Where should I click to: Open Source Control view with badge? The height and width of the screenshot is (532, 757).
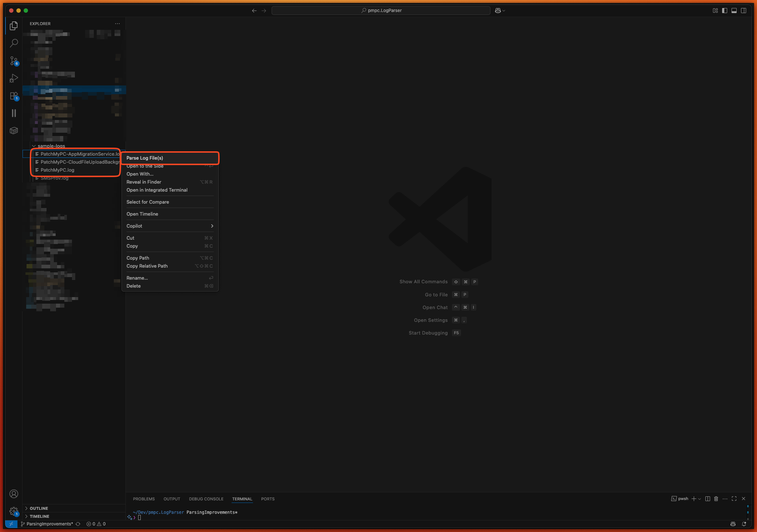click(x=14, y=61)
